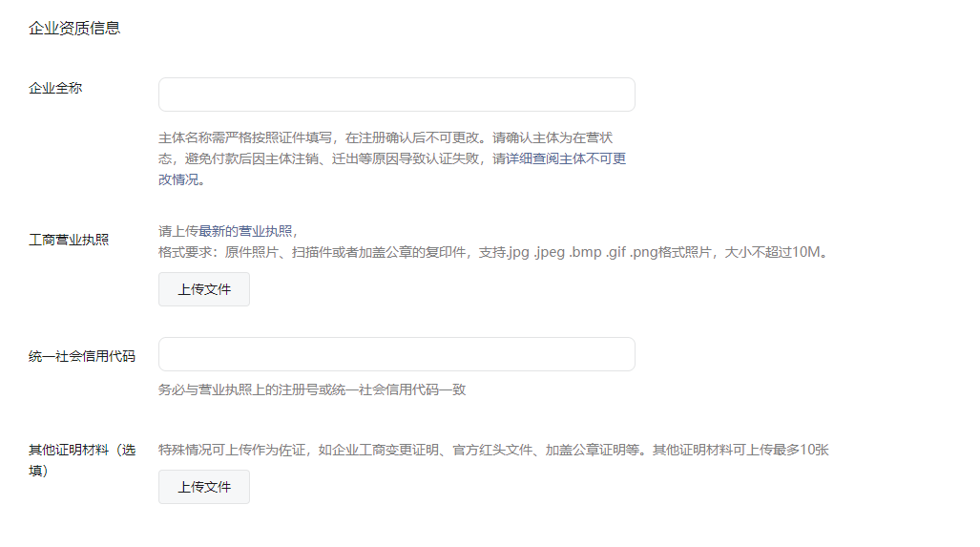Click the 改情况 line of the hint
This screenshot has height=547, width=980.
[x=182, y=179]
